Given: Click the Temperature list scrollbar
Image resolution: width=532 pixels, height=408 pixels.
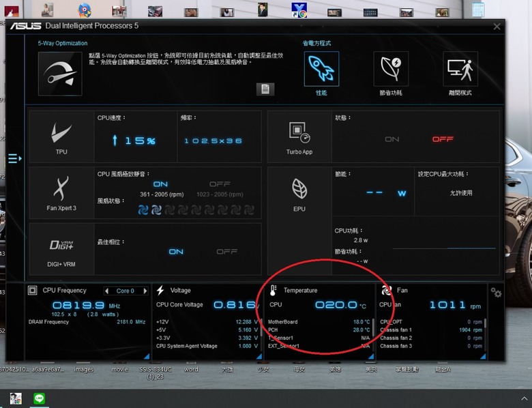Looking at the screenshot, I should coord(373,327).
